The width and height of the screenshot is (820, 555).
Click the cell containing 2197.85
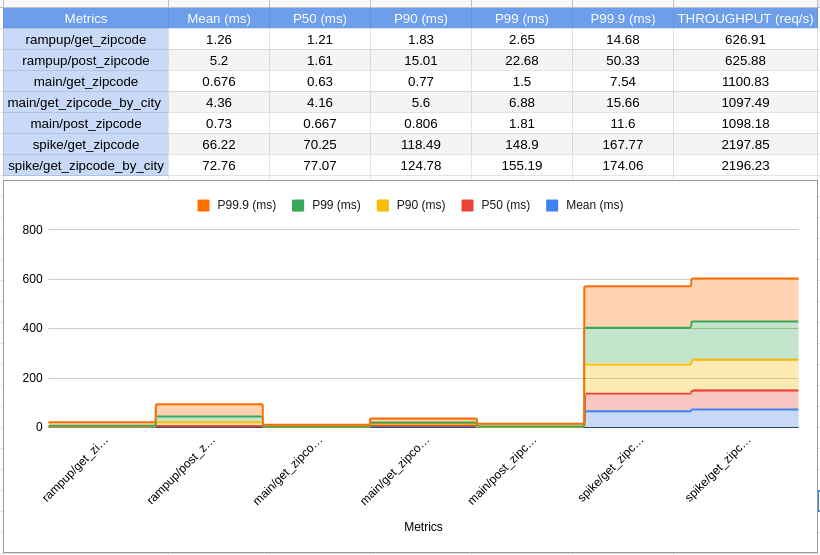(x=745, y=144)
